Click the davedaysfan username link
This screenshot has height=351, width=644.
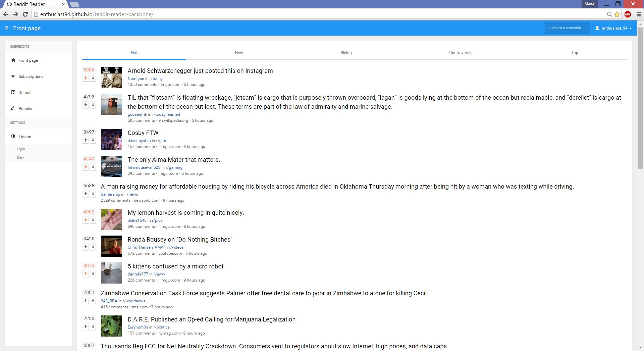139,141
